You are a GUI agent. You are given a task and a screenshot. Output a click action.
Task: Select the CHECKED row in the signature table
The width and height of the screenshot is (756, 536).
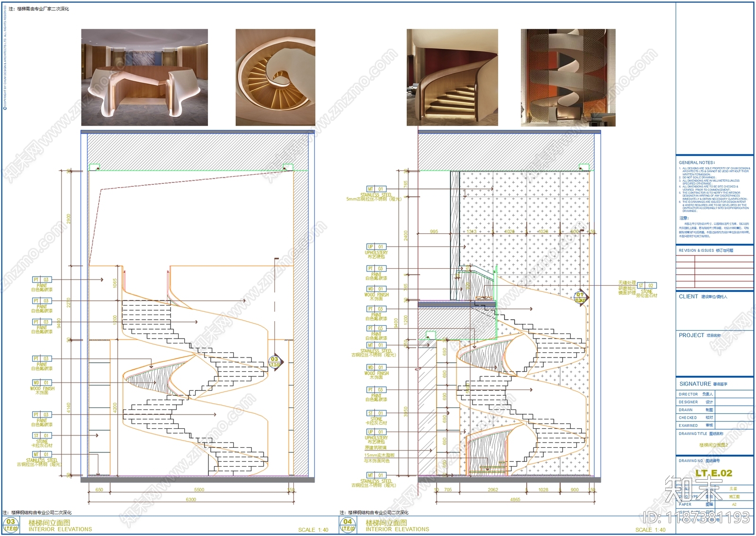tap(715, 417)
